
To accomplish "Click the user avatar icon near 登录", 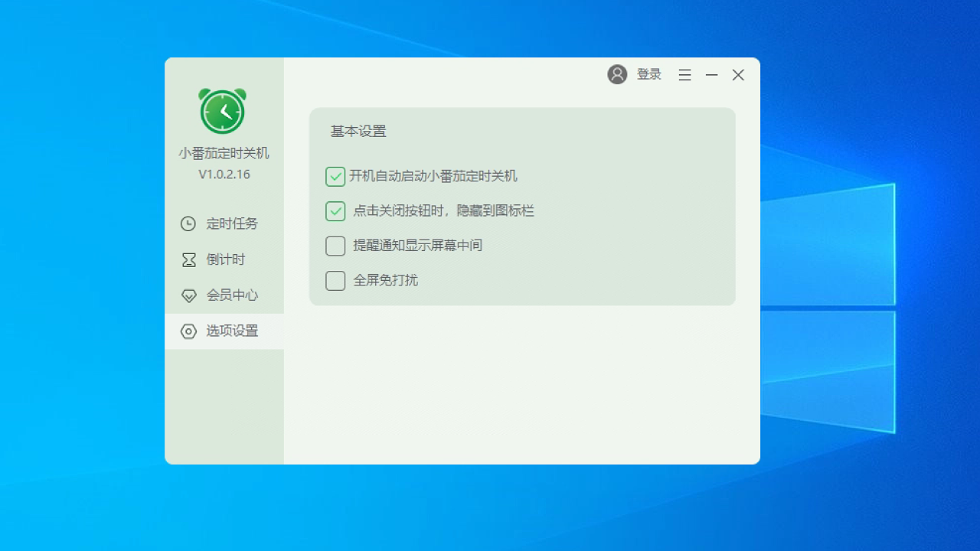I will [x=617, y=74].
